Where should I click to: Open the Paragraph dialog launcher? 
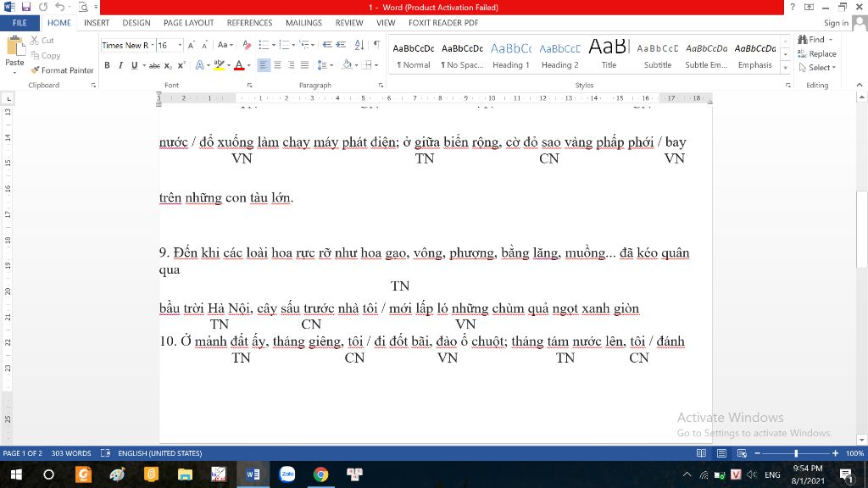tap(381, 86)
